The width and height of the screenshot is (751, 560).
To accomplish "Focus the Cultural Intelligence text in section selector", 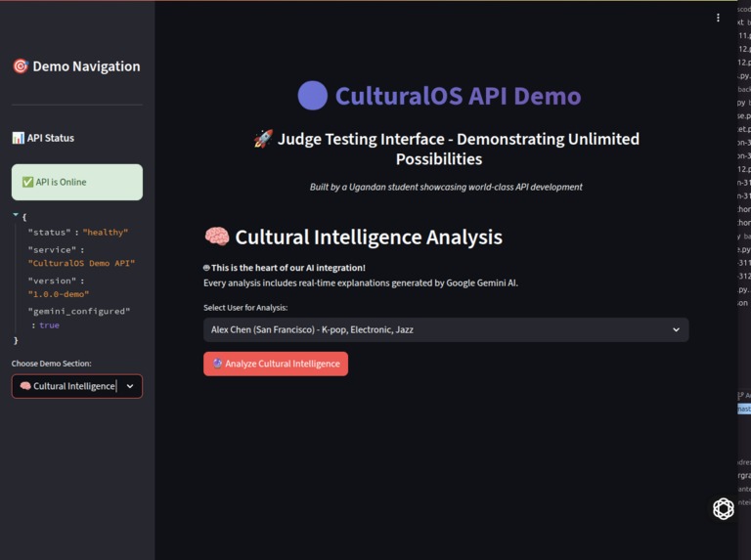I will pos(74,386).
